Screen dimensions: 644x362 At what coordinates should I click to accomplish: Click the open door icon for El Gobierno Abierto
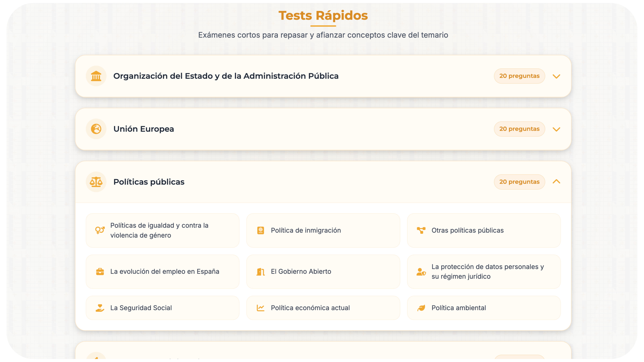click(260, 272)
